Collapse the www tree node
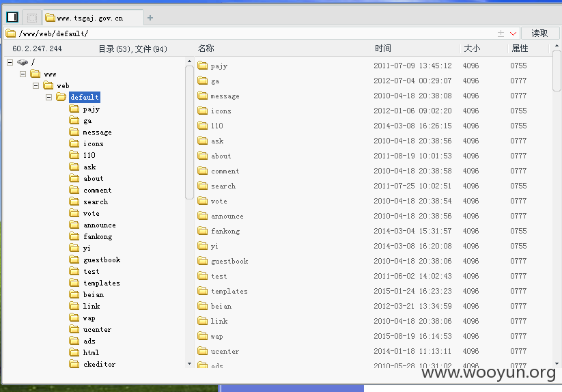The width and height of the screenshot is (562, 392). [x=23, y=74]
